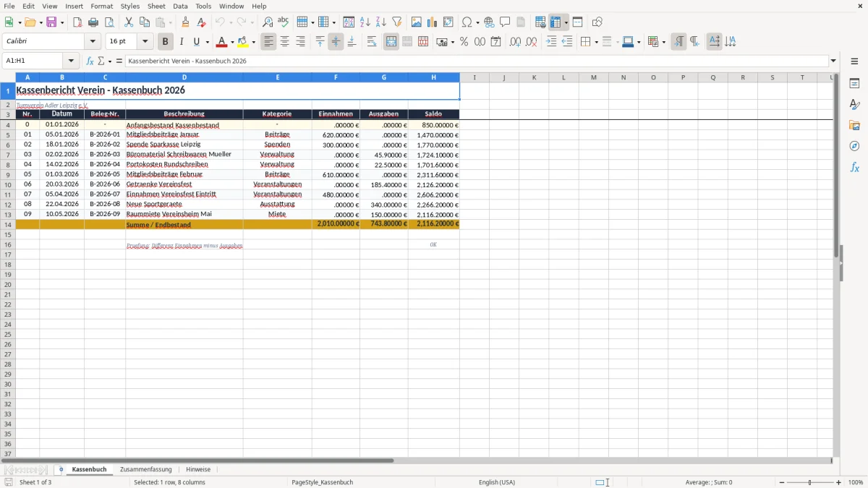Toggle Wrap Text
This screenshot has width=868, height=488.
click(372, 42)
